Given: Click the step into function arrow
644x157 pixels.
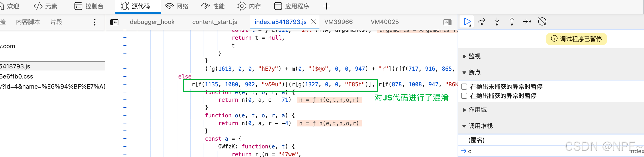Looking at the screenshot, I should [x=497, y=22].
